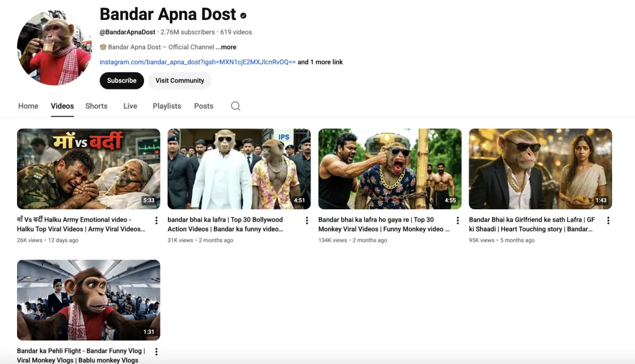Select the Live tab
The image size is (635, 364).
pos(130,106)
